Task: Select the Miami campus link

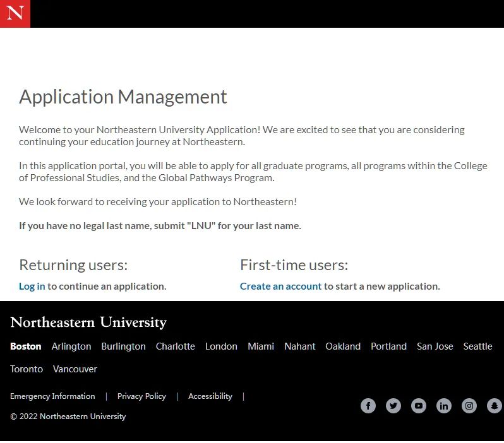Action: click(261, 346)
